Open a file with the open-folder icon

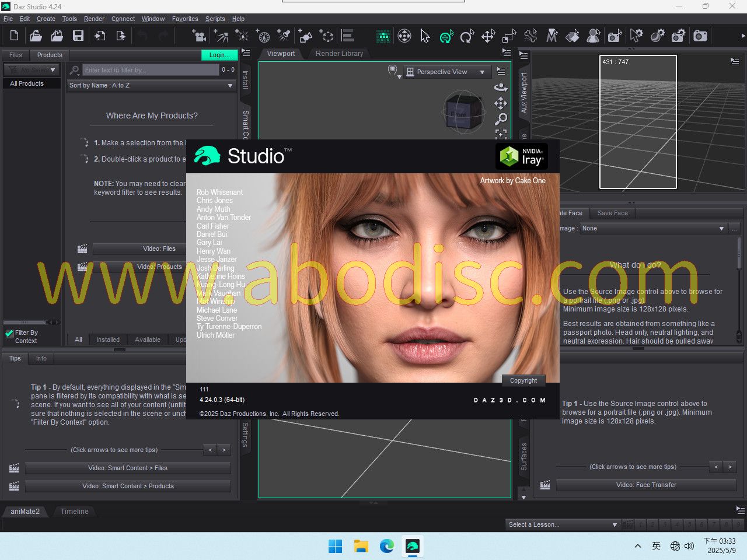(36, 36)
